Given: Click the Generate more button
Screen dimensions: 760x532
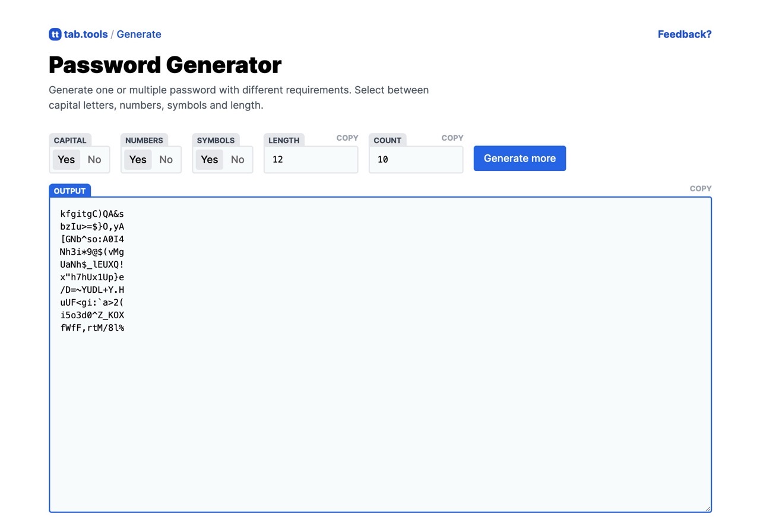Looking at the screenshot, I should click(520, 159).
